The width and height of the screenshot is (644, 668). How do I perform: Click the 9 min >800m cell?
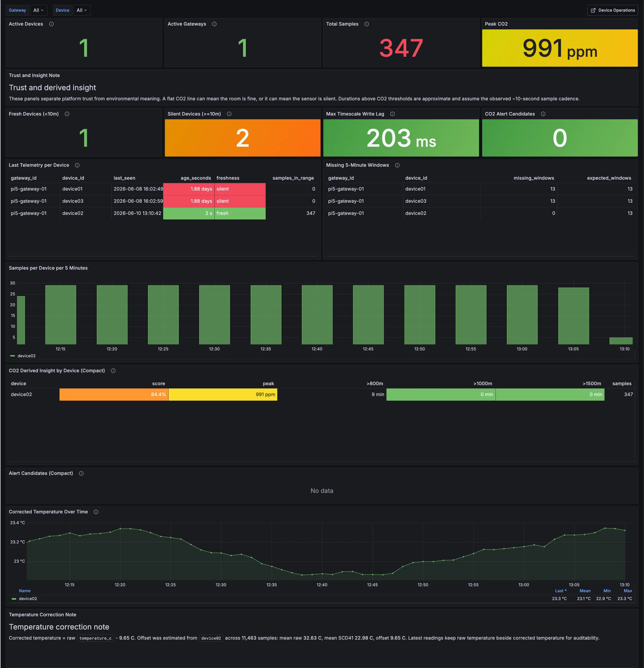pos(332,394)
